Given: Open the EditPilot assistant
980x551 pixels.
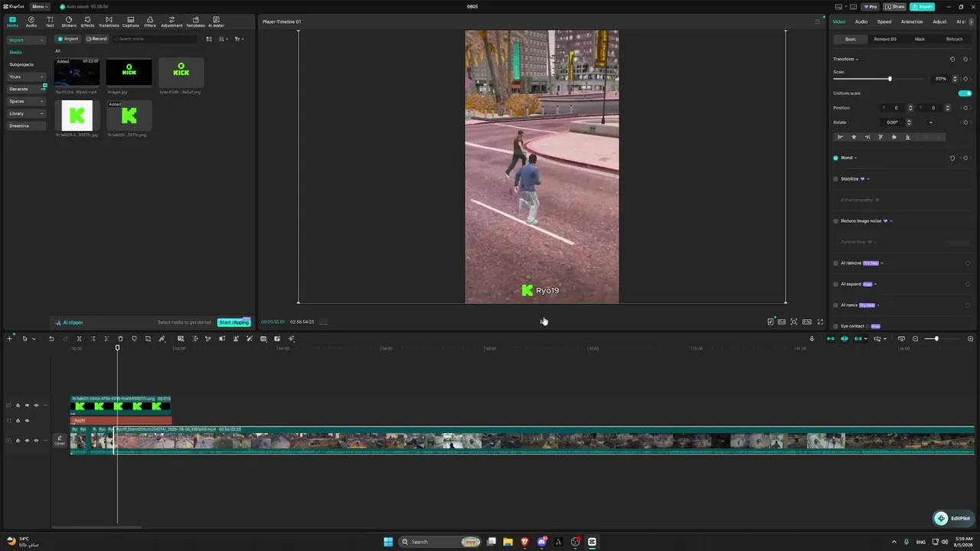Looking at the screenshot, I should (952, 518).
